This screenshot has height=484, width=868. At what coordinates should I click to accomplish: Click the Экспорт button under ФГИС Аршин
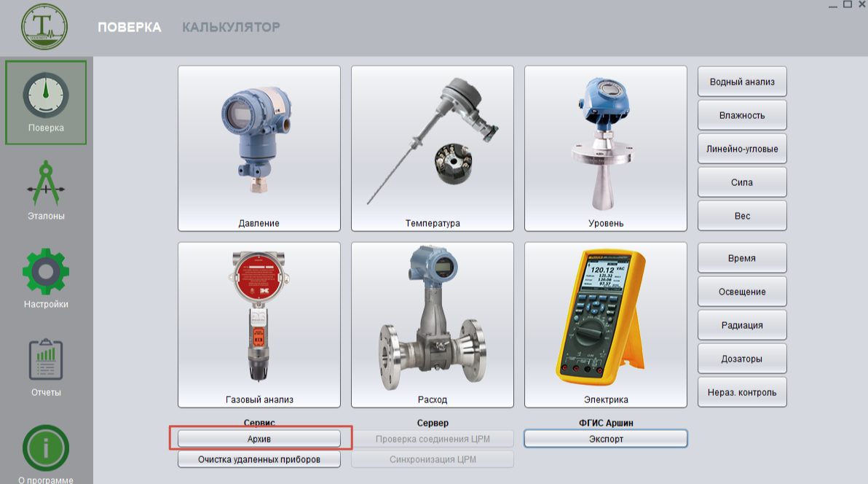pyautogui.click(x=606, y=439)
